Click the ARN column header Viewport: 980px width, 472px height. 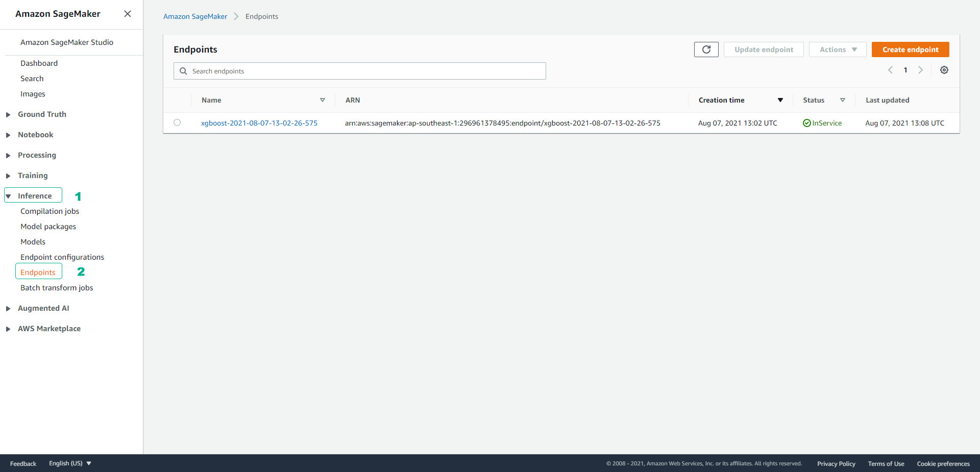(353, 100)
